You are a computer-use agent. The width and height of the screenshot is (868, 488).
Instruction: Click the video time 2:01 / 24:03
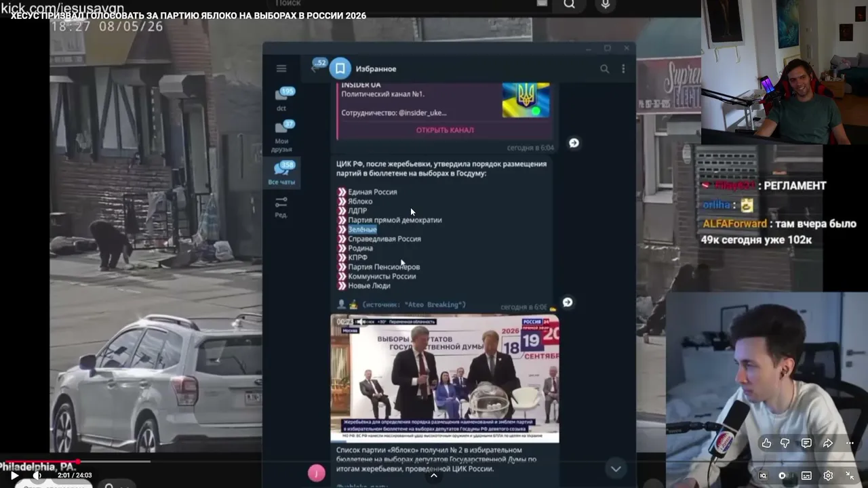[x=75, y=476]
